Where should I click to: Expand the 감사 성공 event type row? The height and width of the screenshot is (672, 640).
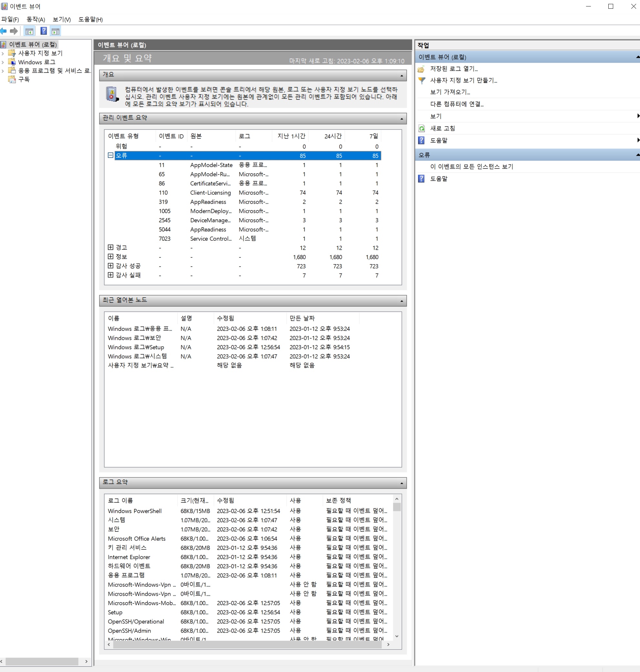click(x=110, y=266)
